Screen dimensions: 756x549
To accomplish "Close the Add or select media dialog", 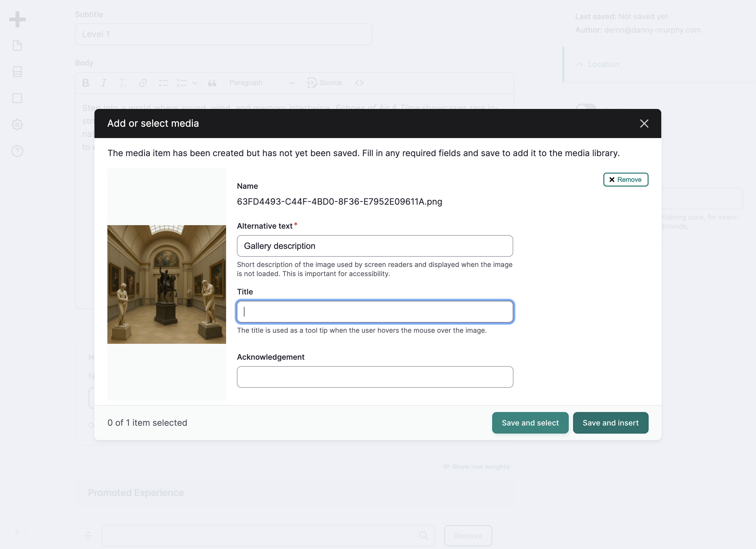I will [x=644, y=123].
